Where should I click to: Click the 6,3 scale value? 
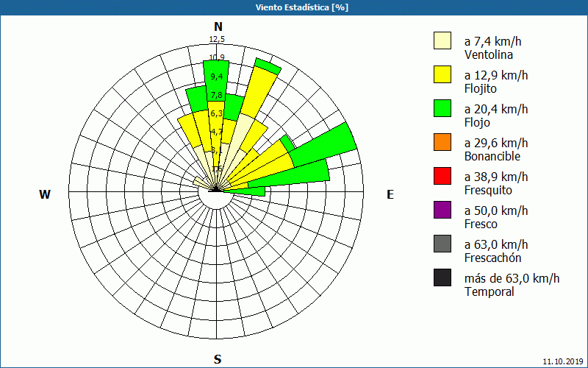tap(217, 113)
